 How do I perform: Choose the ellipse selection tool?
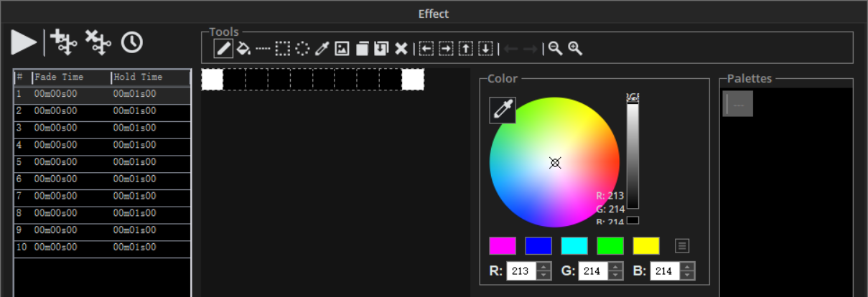[302, 49]
